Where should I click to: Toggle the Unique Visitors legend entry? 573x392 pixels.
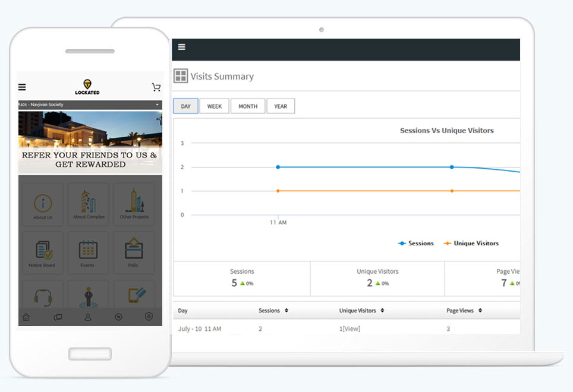tap(471, 244)
